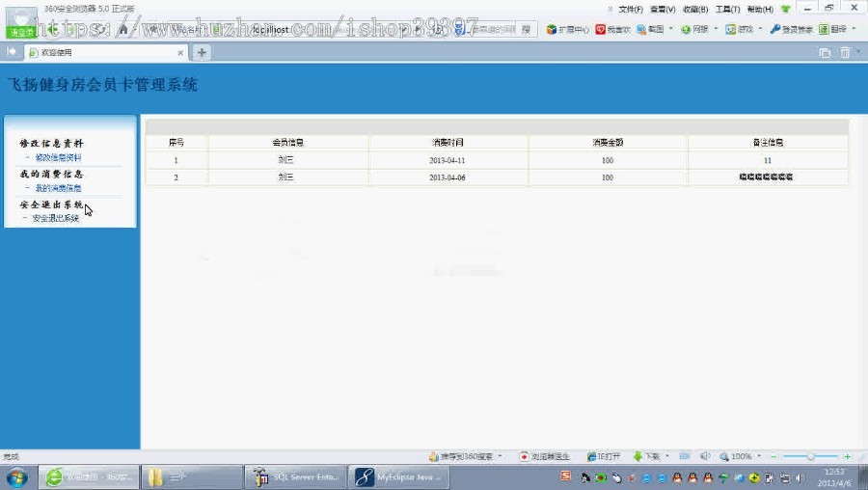Click the 安全退出系统 sidebar link
The width and height of the screenshot is (868, 490).
coord(55,219)
